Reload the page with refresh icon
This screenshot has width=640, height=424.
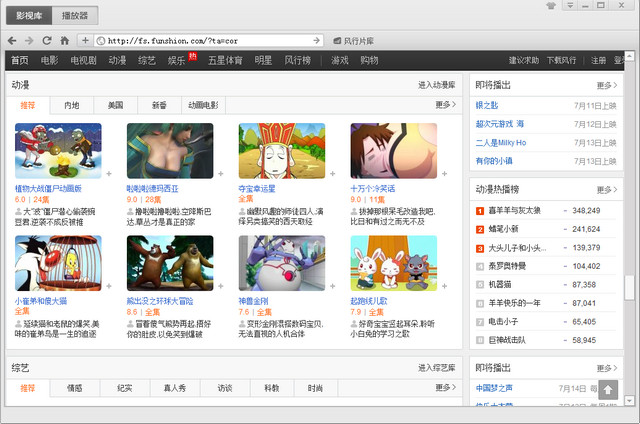[x=47, y=41]
